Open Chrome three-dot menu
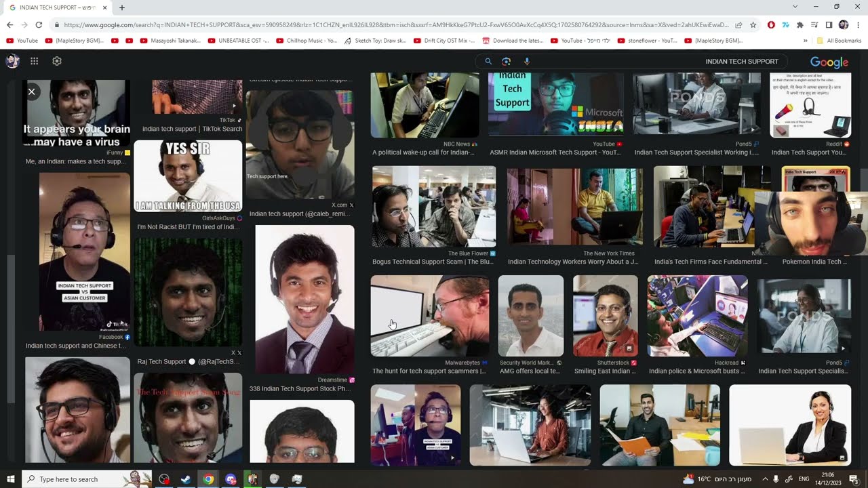This screenshot has height=488, width=868. pyautogui.click(x=858, y=25)
